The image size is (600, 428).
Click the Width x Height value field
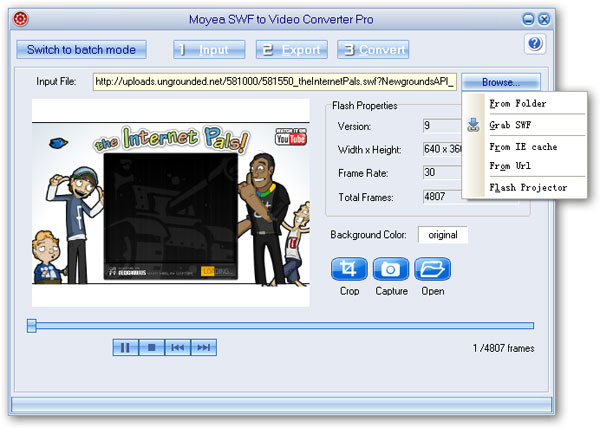click(442, 149)
